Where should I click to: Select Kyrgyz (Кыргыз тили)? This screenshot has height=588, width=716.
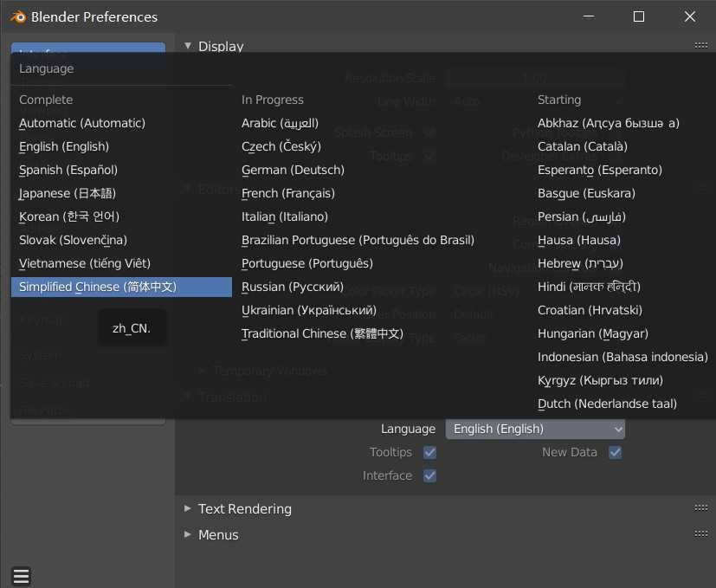pyautogui.click(x=600, y=380)
